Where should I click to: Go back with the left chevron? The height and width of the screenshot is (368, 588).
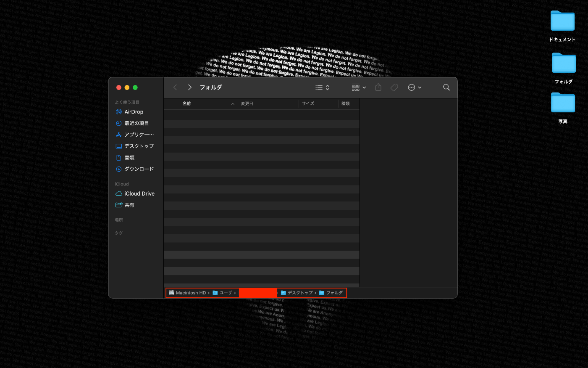[175, 87]
